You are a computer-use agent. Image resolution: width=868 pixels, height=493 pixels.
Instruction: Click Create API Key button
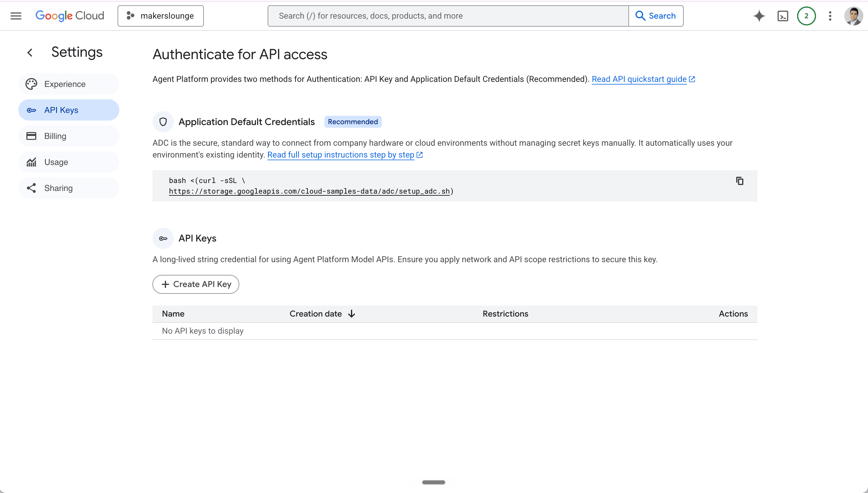click(196, 284)
